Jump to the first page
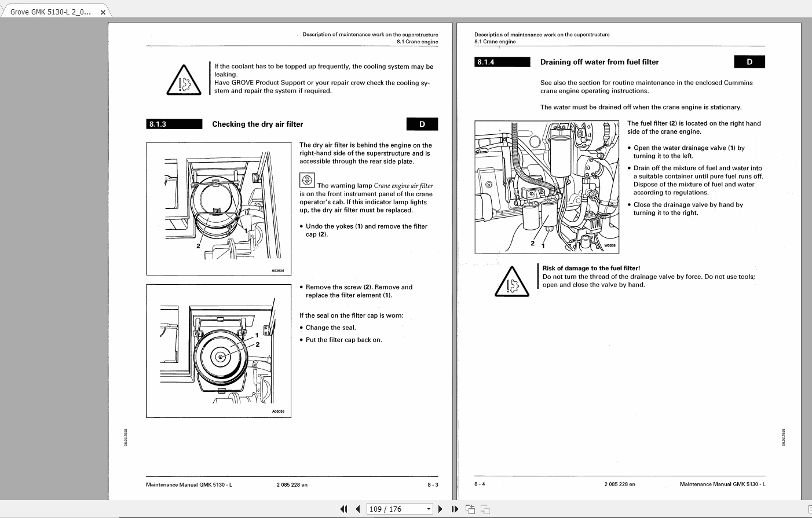 click(345, 508)
